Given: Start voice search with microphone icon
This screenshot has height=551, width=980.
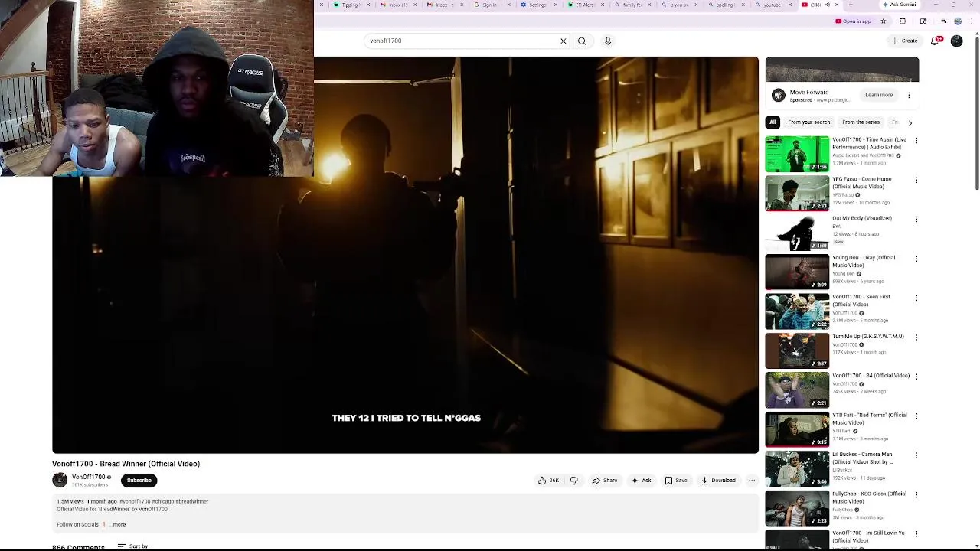Looking at the screenshot, I should click(x=608, y=41).
